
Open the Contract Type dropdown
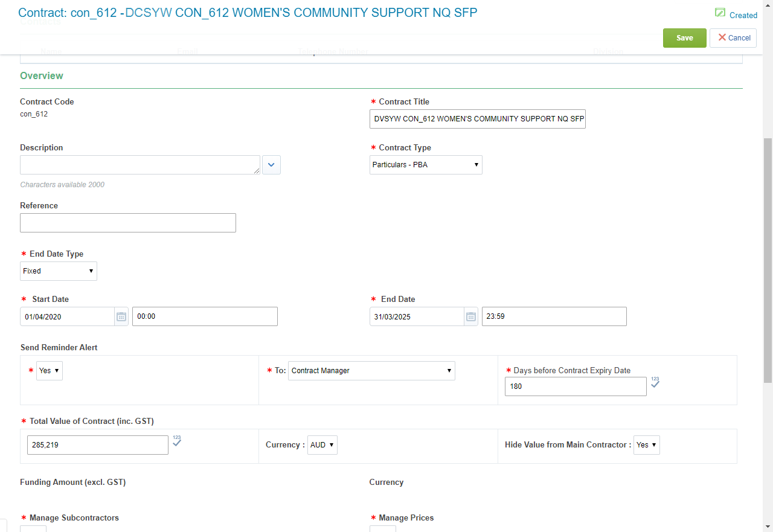pyautogui.click(x=426, y=165)
